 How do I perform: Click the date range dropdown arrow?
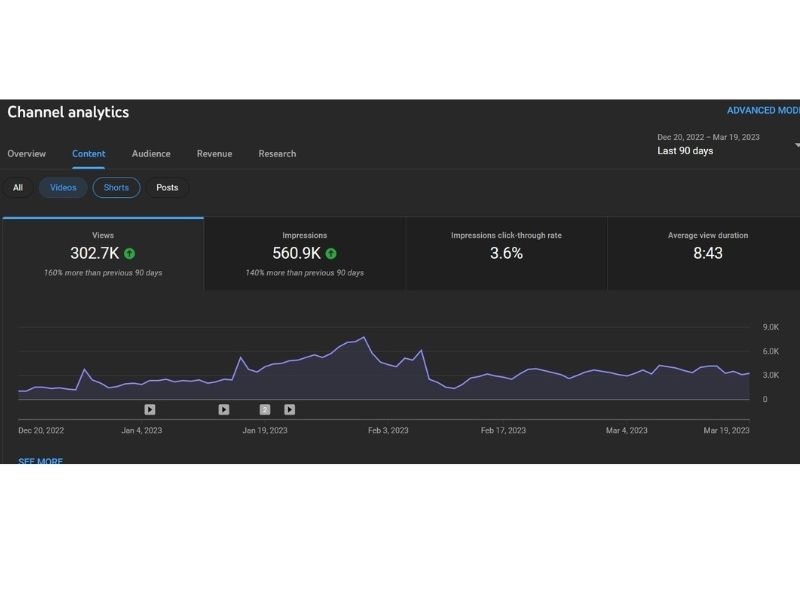point(797,145)
